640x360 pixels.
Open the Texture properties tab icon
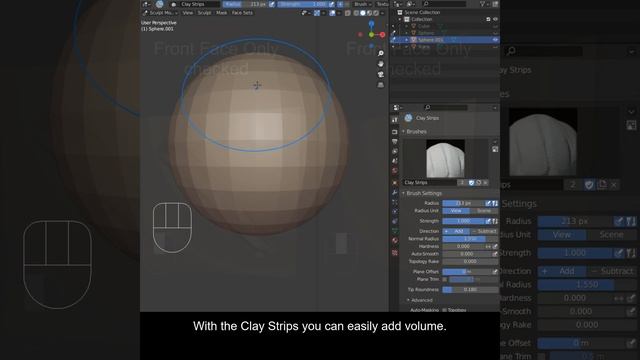click(395, 253)
